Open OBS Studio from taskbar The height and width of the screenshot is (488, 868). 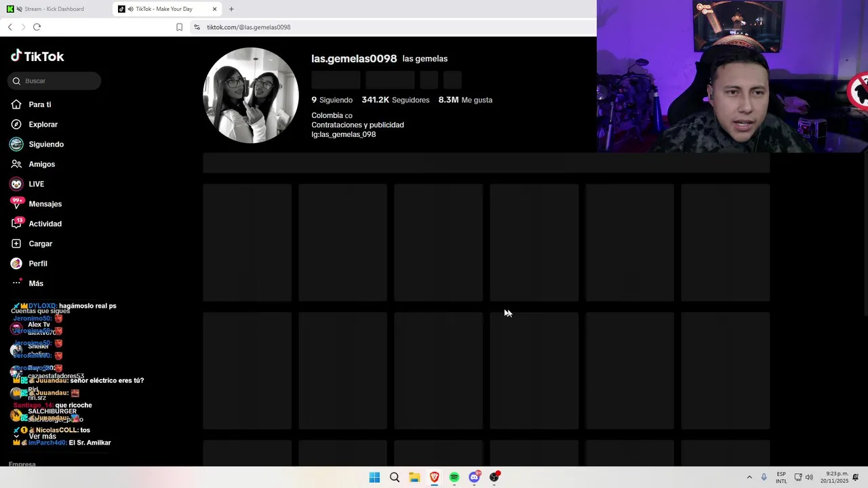(494, 477)
